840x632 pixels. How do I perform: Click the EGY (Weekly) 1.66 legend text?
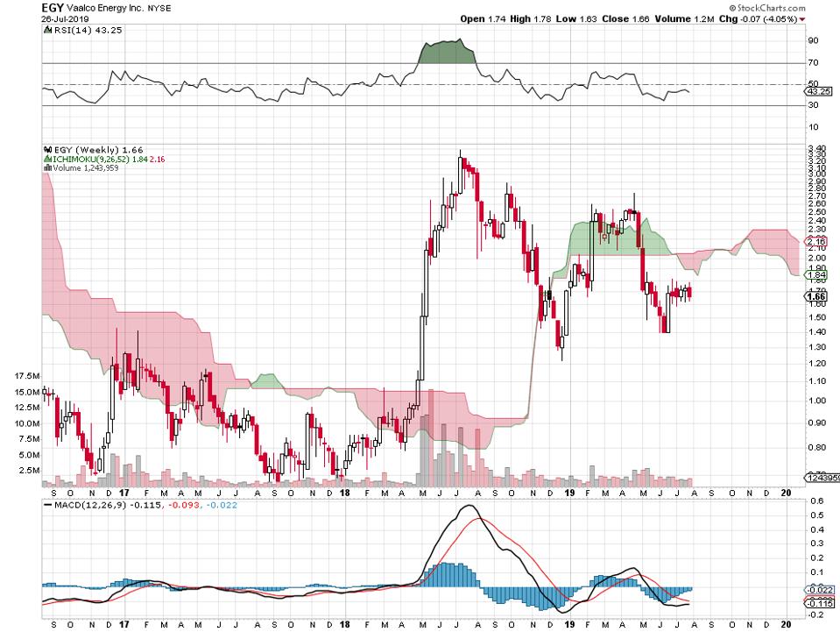point(99,150)
